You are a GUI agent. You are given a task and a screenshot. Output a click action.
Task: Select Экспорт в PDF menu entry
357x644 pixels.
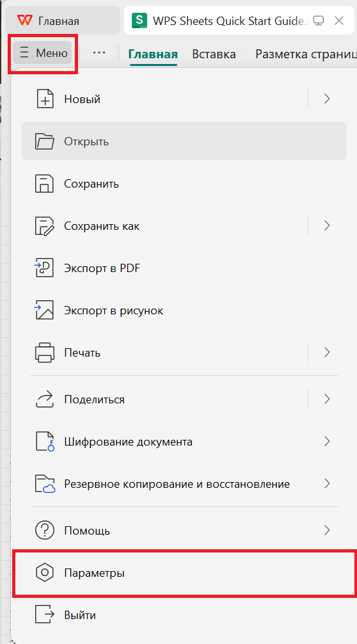pyautogui.click(x=184, y=268)
